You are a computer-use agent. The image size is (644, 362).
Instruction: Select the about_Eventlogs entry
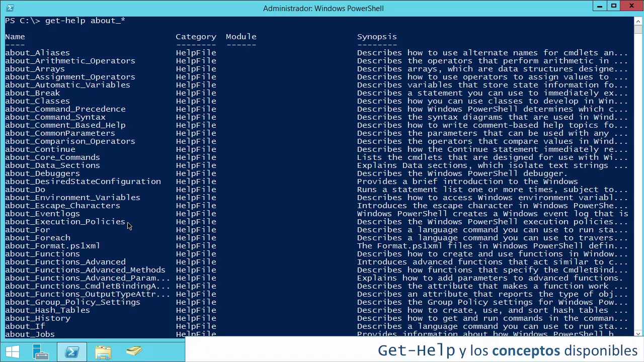click(x=42, y=214)
